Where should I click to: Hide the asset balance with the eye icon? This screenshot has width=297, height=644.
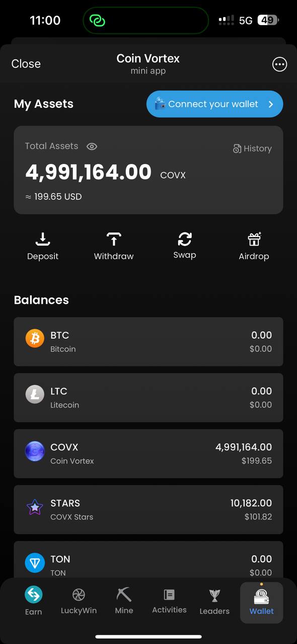[x=92, y=146]
